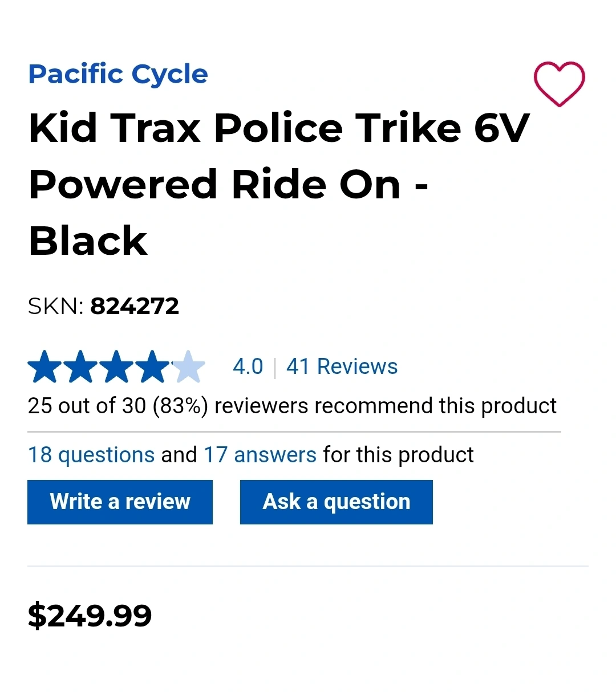The width and height of the screenshot is (616, 692).
Task: Select the SKN number 824272
Action: [135, 306]
